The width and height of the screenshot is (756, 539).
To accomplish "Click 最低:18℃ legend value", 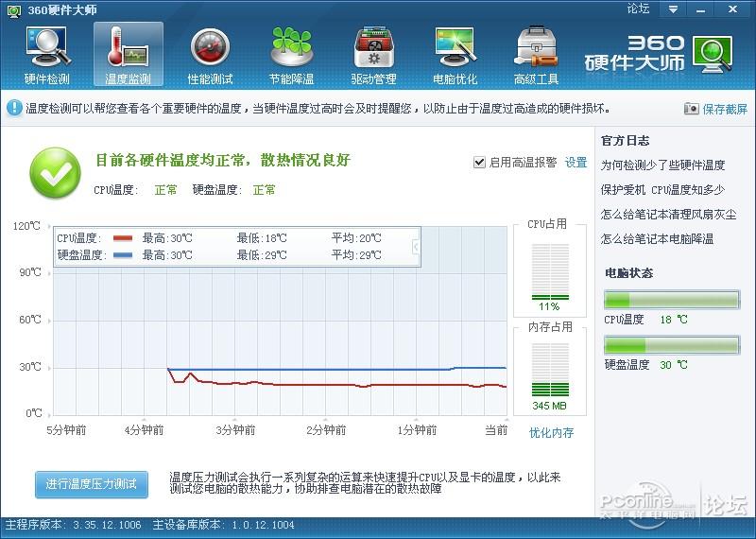I will tap(262, 238).
